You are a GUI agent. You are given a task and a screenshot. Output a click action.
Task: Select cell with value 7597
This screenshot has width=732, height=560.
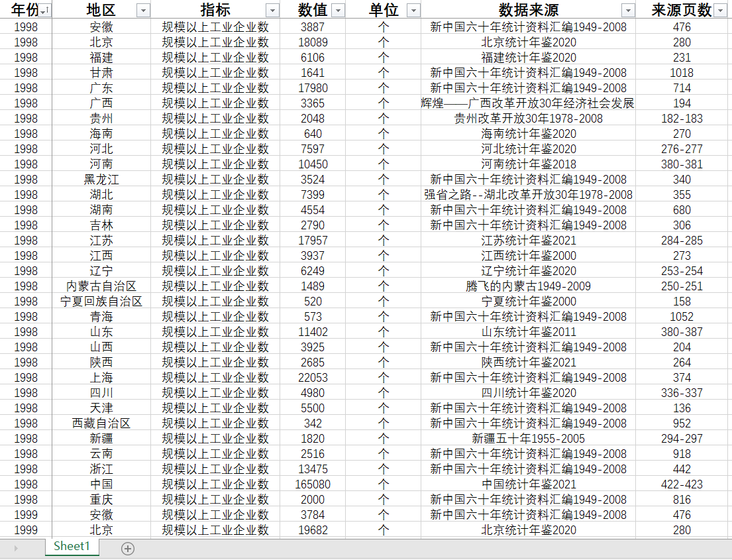[x=313, y=149]
